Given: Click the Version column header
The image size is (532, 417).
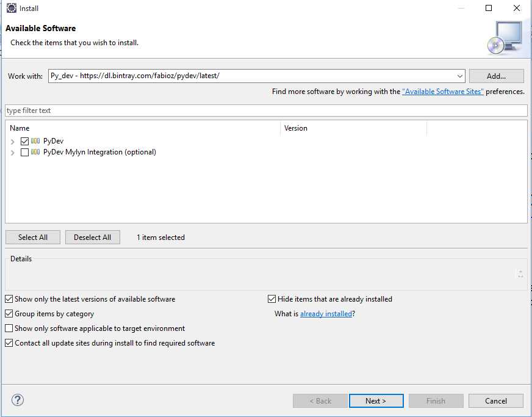Looking at the screenshot, I should click(353, 128).
